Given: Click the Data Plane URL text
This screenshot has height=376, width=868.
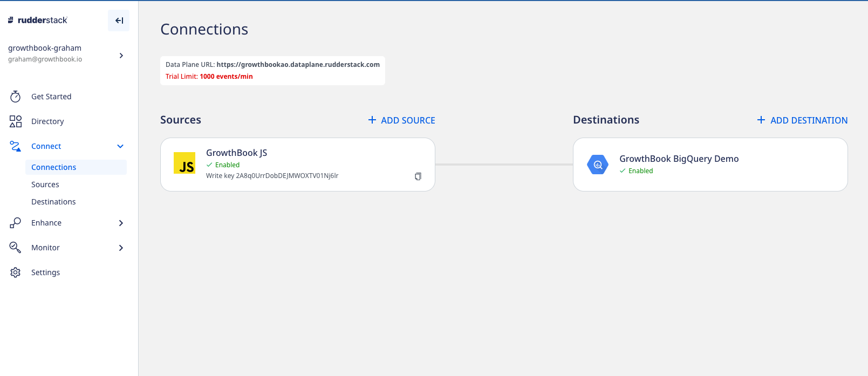Looking at the screenshot, I should [272, 64].
